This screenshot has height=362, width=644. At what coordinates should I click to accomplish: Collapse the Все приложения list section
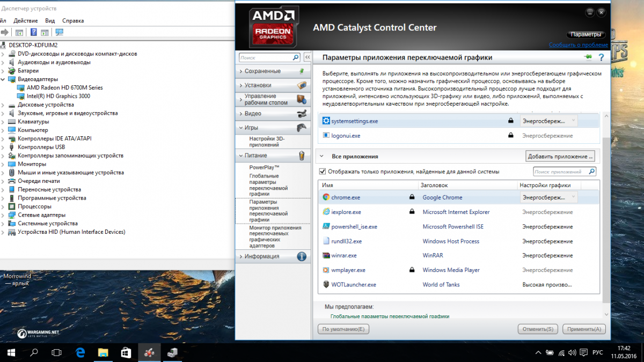(x=322, y=157)
